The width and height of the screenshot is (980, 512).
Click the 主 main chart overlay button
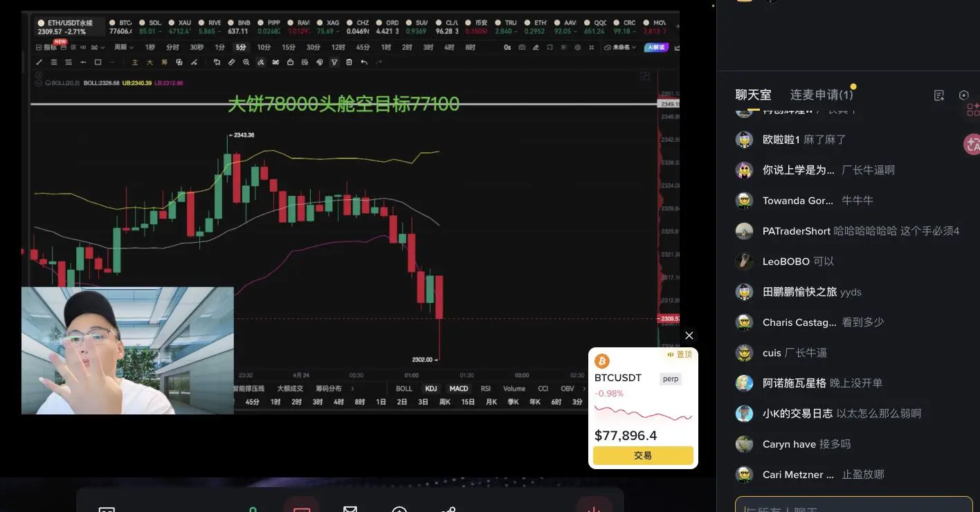135,62
